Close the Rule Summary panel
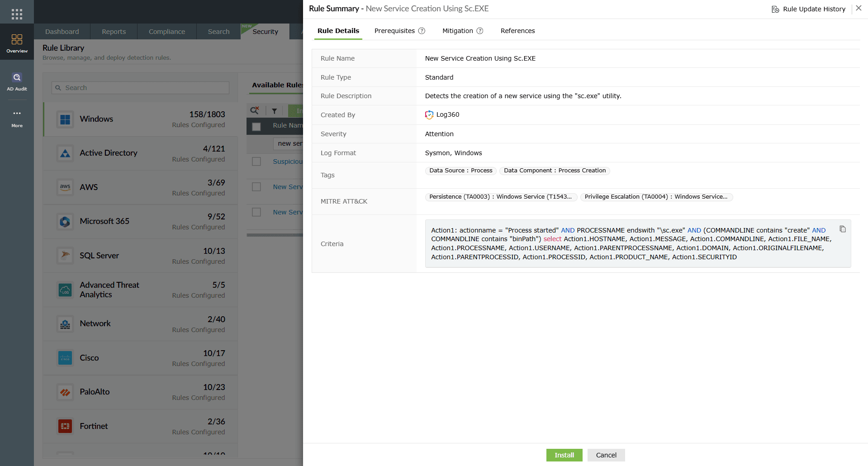This screenshot has width=868, height=466. (x=859, y=8)
